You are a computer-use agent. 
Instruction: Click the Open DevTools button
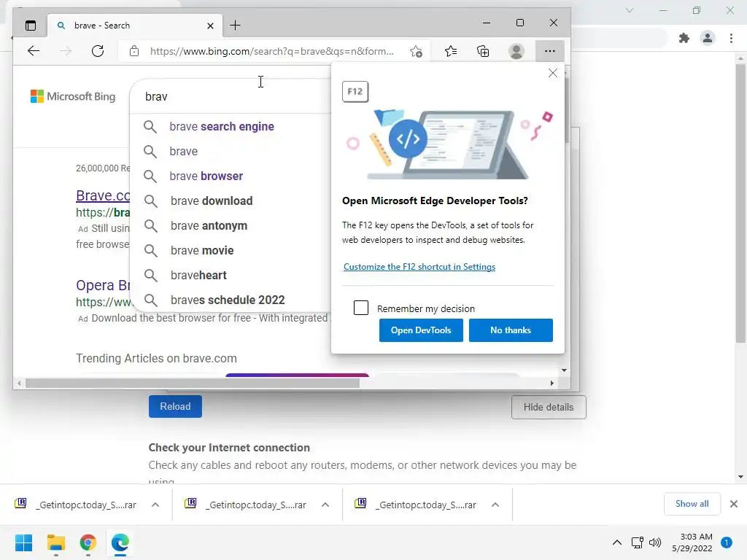[421, 330]
